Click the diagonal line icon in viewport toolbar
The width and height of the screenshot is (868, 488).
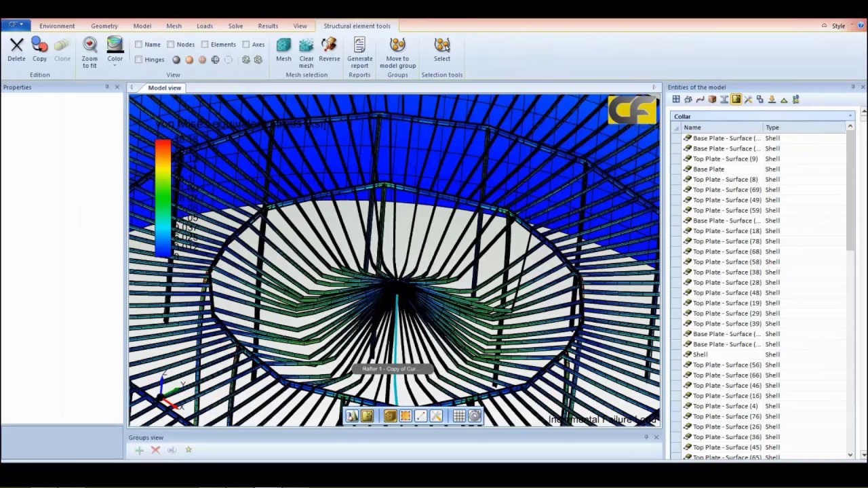(x=420, y=416)
